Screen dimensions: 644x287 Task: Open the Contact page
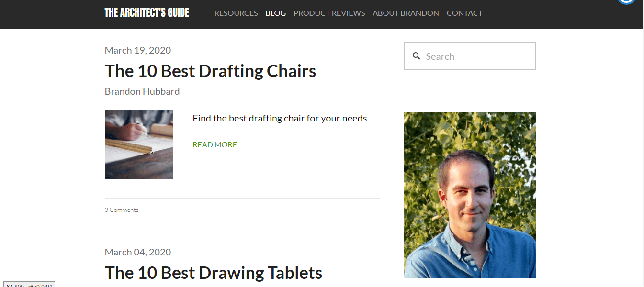click(464, 13)
